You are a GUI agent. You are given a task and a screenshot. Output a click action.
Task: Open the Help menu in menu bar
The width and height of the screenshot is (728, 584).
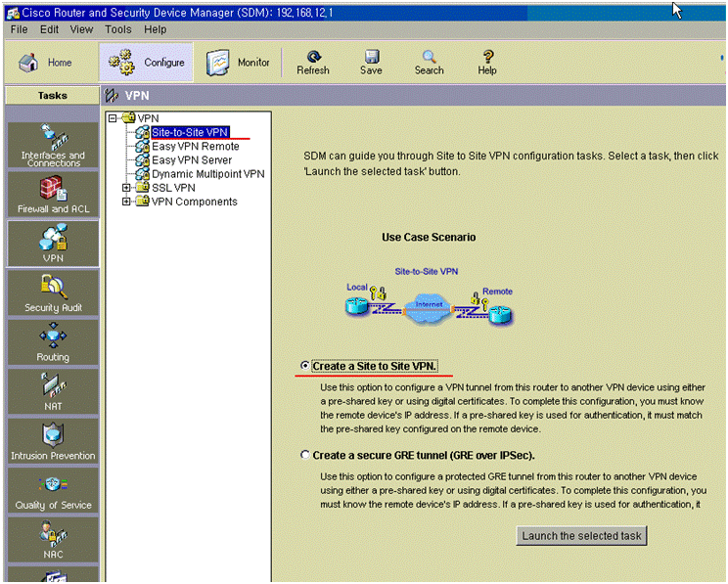[155, 29]
